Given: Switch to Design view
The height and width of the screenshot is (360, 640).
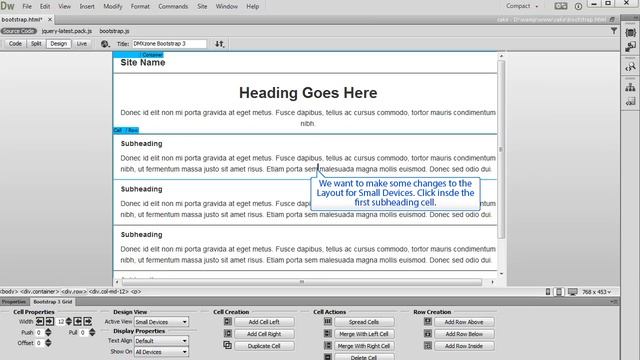Looking at the screenshot, I should pos(58,44).
